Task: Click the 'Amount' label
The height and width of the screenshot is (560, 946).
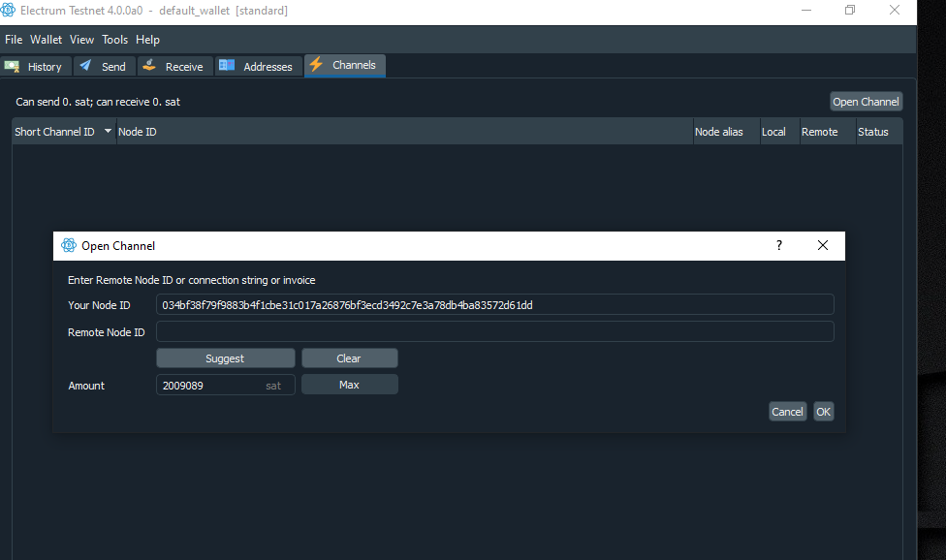Action: [x=86, y=386]
